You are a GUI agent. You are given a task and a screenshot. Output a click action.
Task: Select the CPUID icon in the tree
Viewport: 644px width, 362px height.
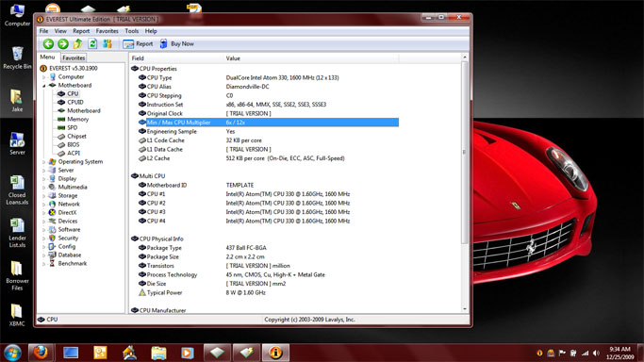pos(61,102)
